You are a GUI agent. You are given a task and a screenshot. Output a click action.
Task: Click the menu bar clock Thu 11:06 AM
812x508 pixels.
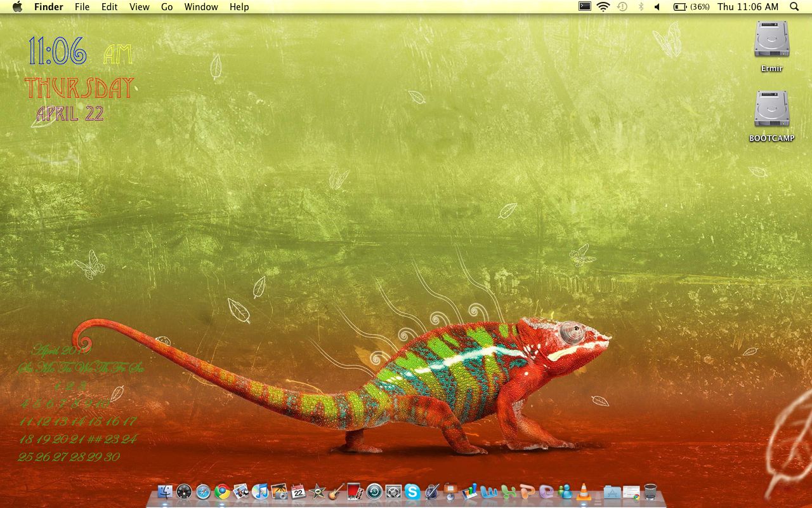click(x=748, y=7)
